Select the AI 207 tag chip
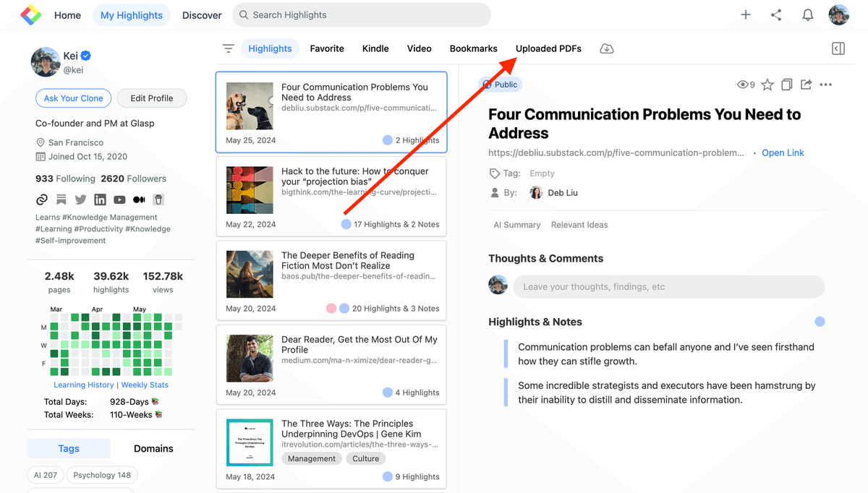 click(x=46, y=475)
